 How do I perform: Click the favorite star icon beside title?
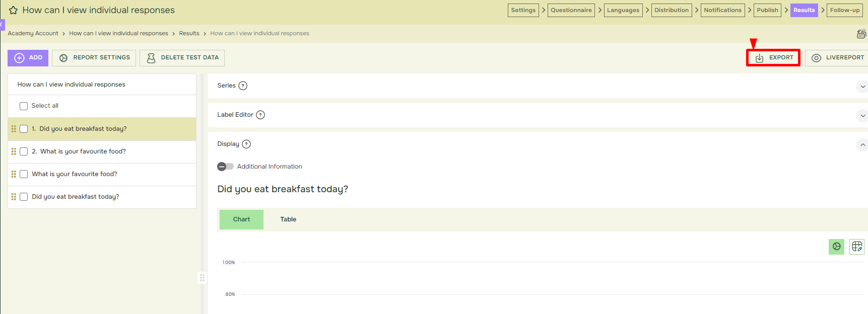coord(13,10)
